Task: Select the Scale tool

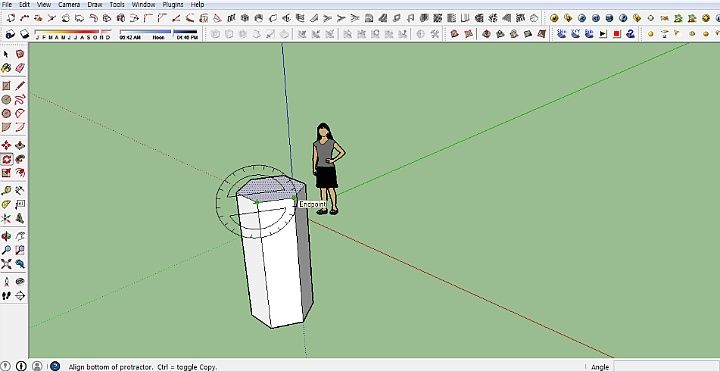Action: pyautogui.click(x=6, y=173)
